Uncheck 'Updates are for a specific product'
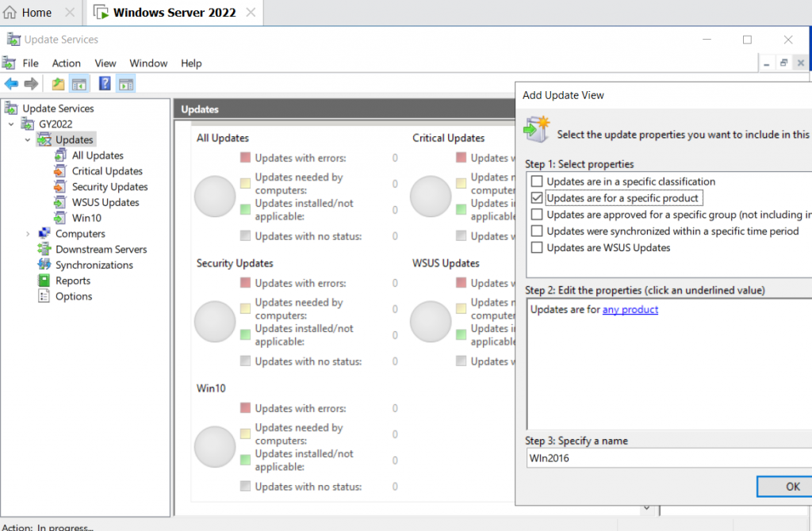 (537, 197)
